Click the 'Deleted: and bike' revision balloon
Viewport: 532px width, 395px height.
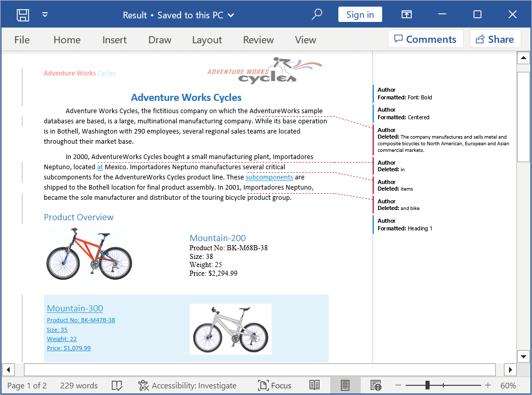pos(398,204)
